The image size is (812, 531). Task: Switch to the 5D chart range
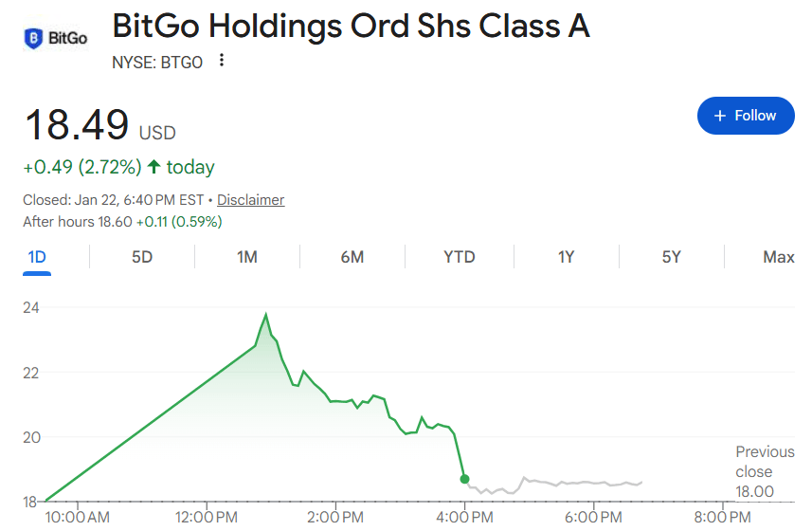pos(142,257)
